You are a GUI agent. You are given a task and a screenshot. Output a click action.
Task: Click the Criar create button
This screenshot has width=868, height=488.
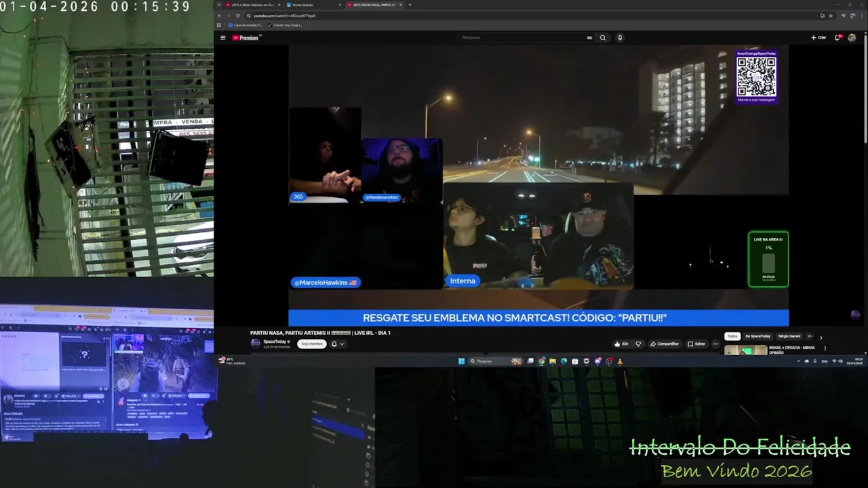818,38
